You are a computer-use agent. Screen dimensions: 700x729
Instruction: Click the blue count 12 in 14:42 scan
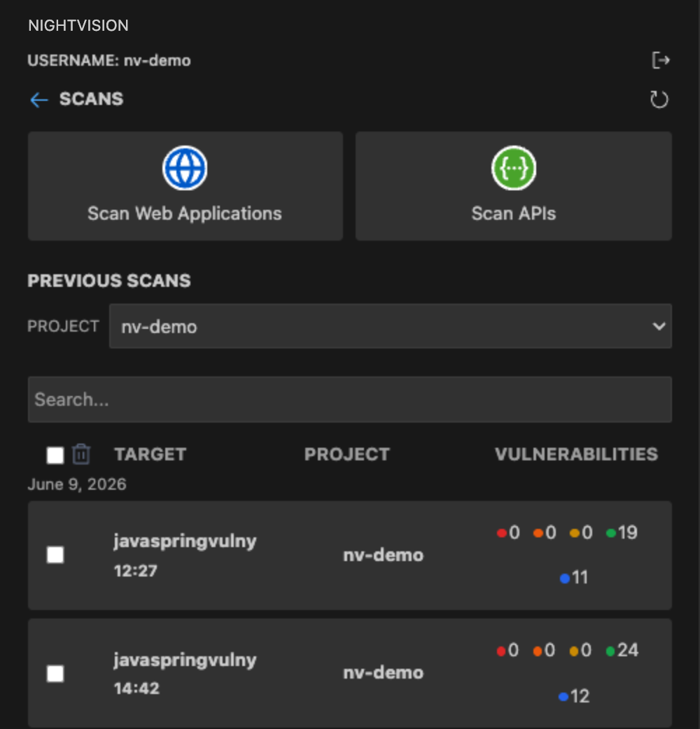tap(574, 696)
